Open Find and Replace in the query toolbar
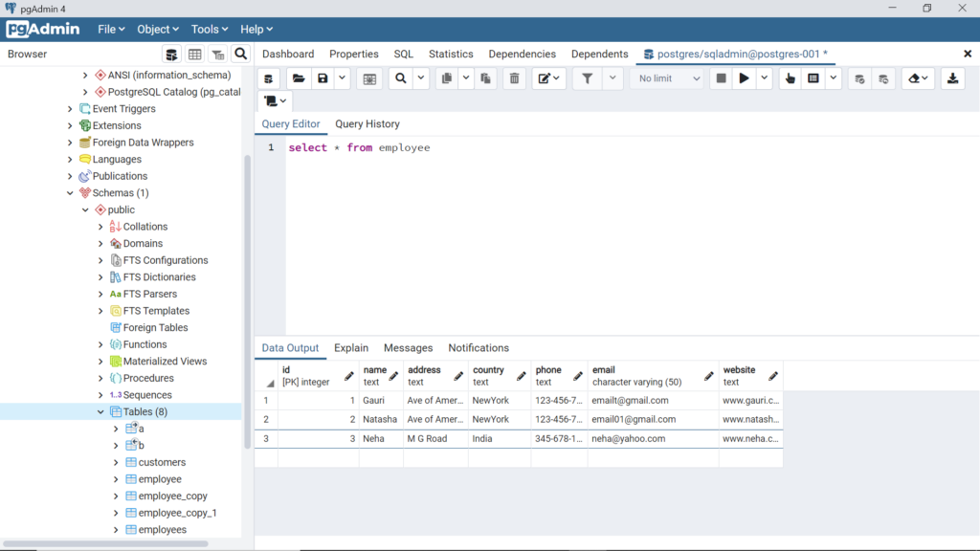 401,77
